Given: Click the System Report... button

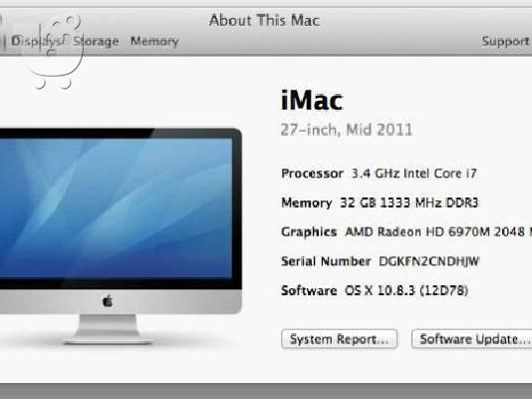Looking at the screenshot, I should pos(340,339).
